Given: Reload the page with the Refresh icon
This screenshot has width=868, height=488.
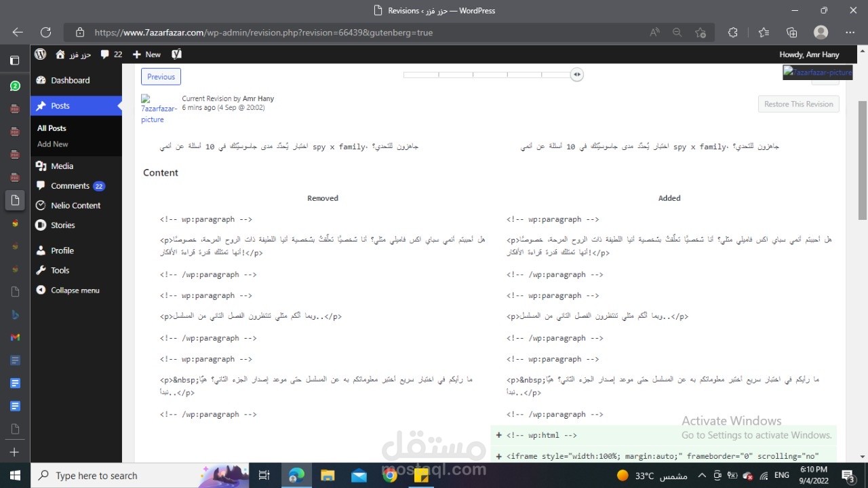Looking at the screenshot, I should (x=45, y=32).
